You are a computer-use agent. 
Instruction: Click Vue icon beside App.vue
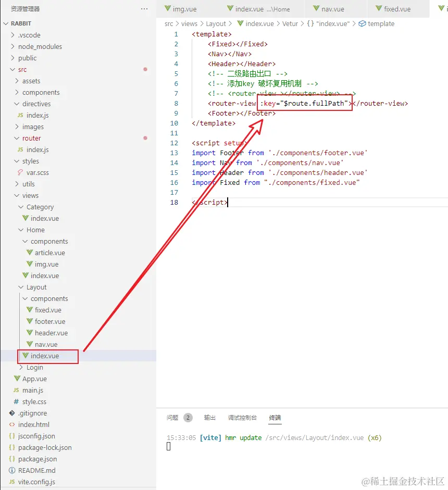[x=17, y=379]
